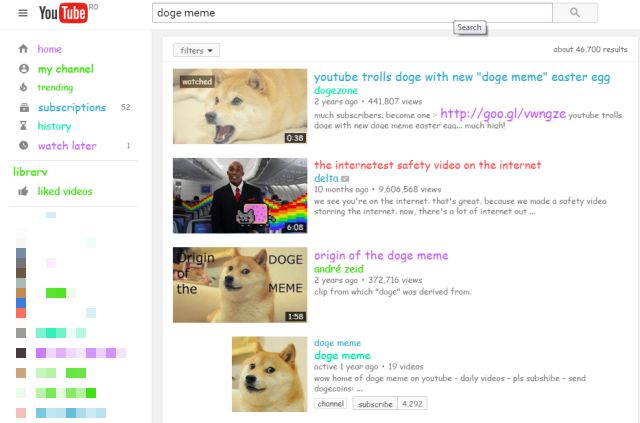Viewport: 640px width, 423px height.
Task: Click inside the doge meme search field
Action: [x=350, y=13]
